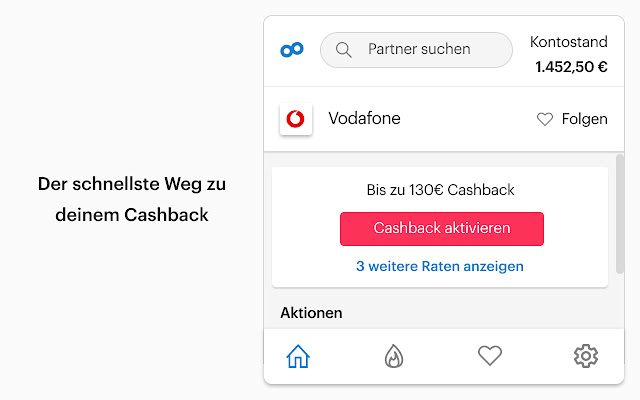Open the favorites heart tab at bottom

(489, 356)
